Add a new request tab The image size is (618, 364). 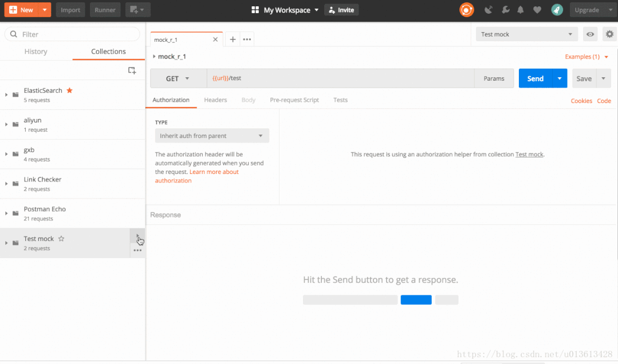233,39
